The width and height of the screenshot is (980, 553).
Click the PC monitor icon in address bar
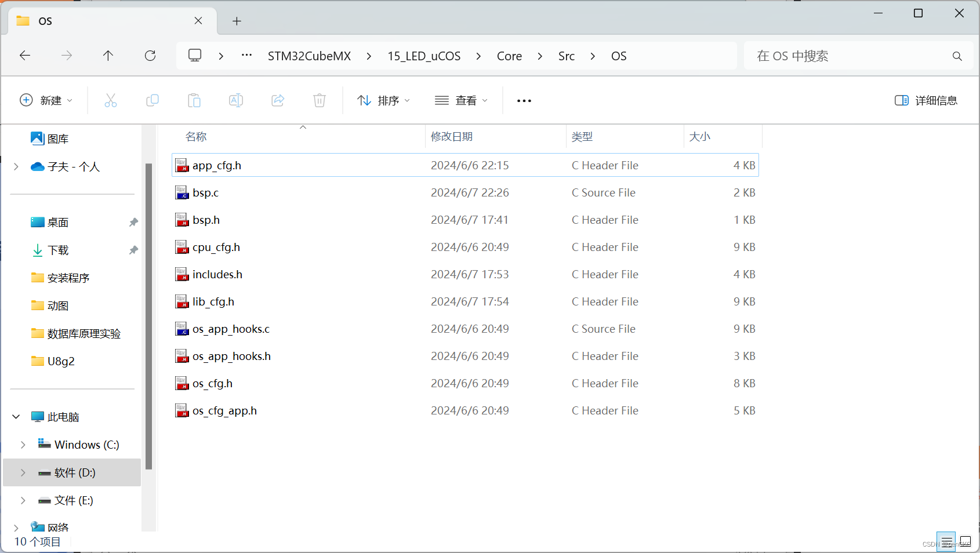195,56
